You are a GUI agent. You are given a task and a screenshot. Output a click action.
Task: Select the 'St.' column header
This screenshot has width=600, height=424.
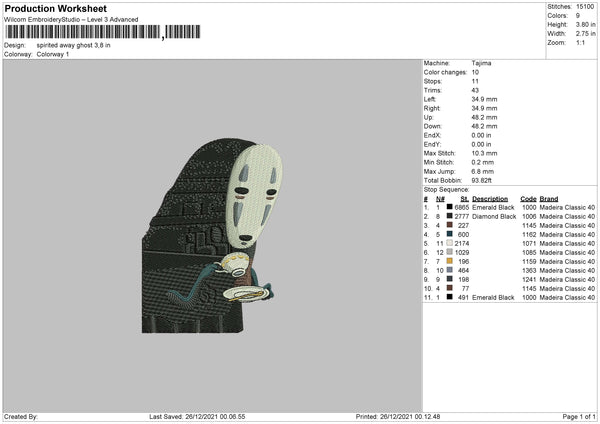tap(465, 199)
